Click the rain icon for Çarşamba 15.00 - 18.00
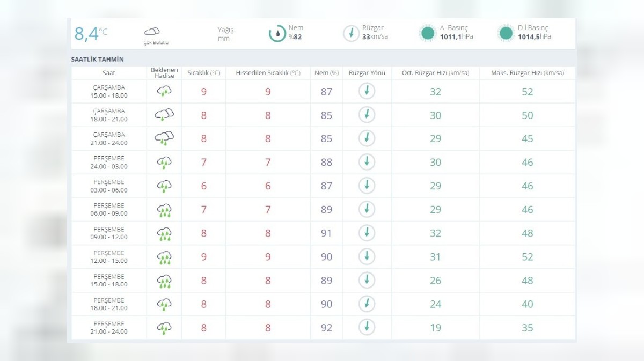This screenshot has width=644, height=361. [x=164, y=91]
